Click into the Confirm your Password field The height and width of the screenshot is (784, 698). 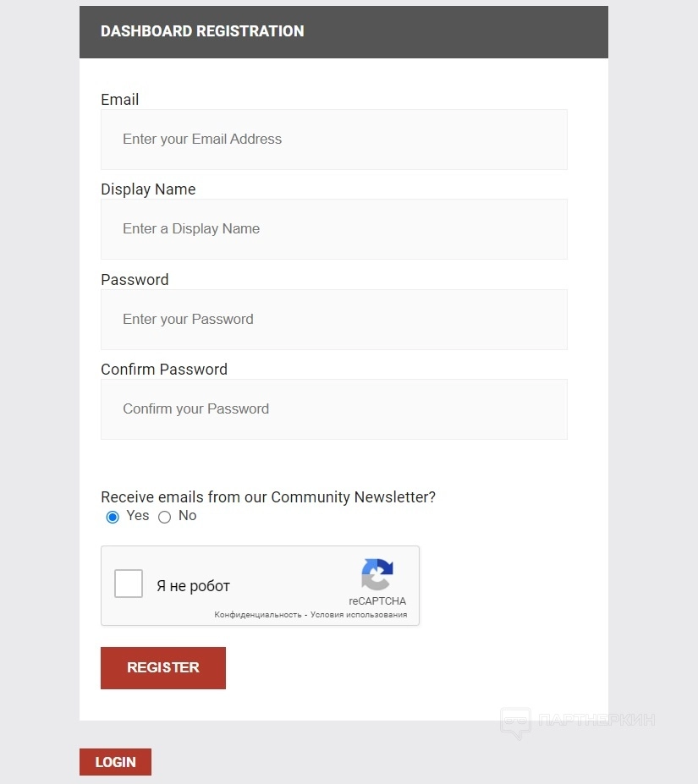click(333, 409)
